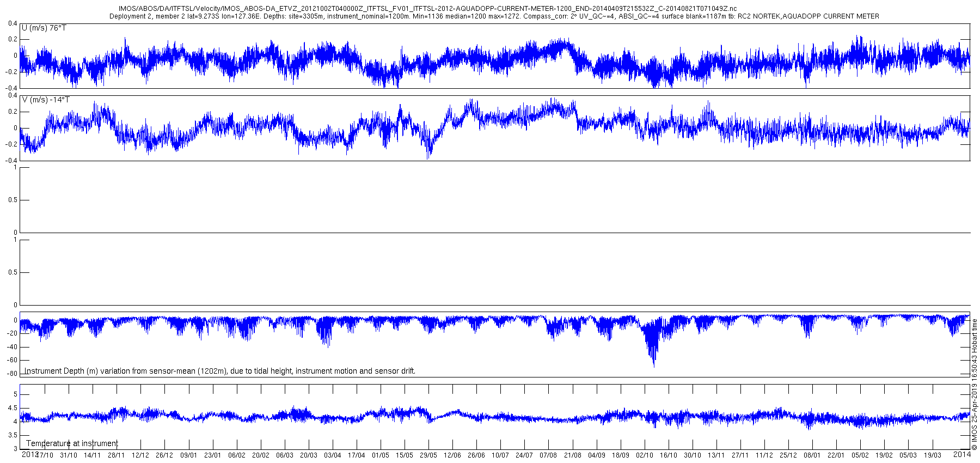
Task: Click the 20/02 date tick label
Action: tap(261, 455)
